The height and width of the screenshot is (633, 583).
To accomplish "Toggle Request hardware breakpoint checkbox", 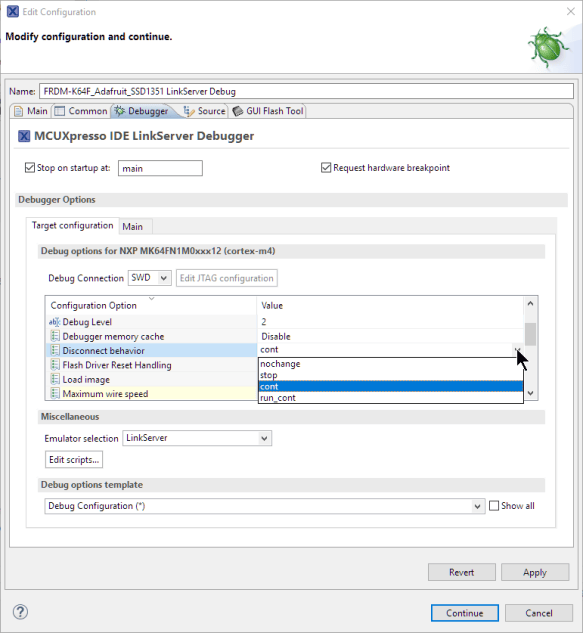I will coord(326,168).
